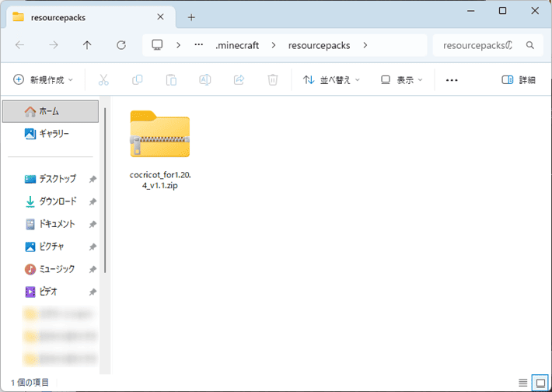Click the pin icon beside ドキュメント

[x=93, y=224]
